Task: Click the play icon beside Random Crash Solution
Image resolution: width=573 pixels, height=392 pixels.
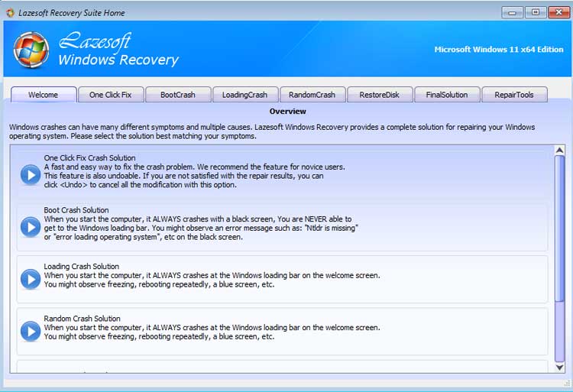Action: (31, 332)
